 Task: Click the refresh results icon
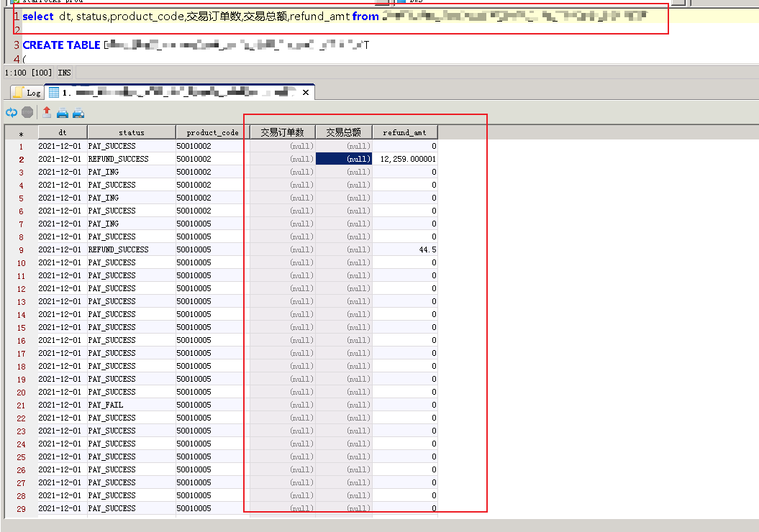(x=11, y=113)
